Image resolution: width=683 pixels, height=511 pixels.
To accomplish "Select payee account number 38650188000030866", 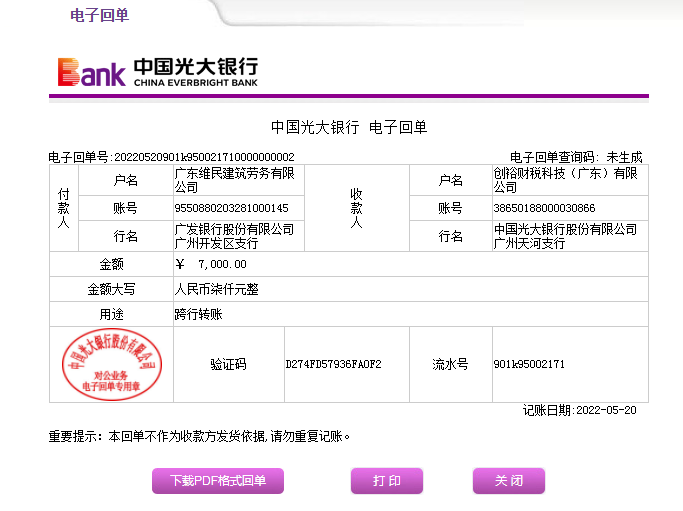I will pos(544,208).
